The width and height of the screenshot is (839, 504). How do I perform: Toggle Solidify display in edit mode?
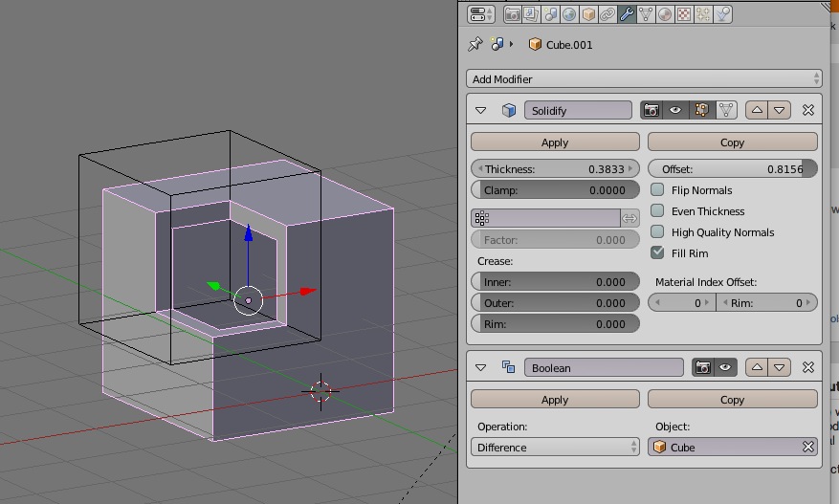[701, 111]
